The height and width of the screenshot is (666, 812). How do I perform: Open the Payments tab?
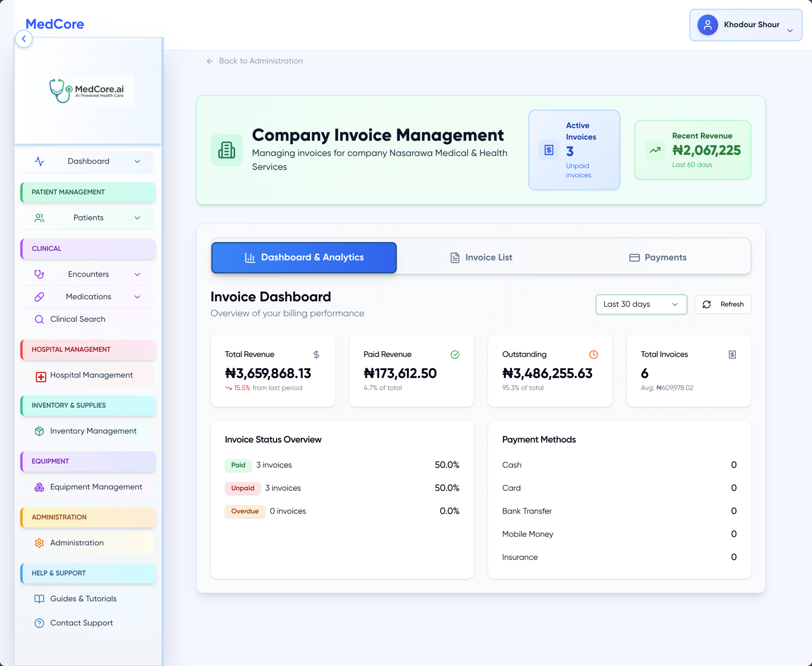pos(658,257)
